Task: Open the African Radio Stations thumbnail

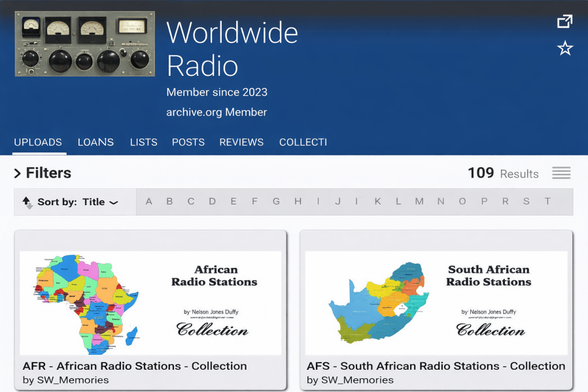Action: tap(150, 302)
